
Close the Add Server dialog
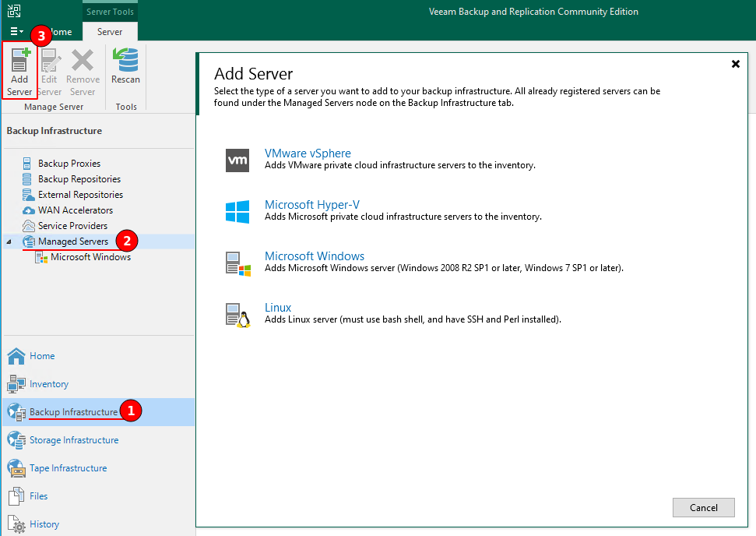click(735, 64)
